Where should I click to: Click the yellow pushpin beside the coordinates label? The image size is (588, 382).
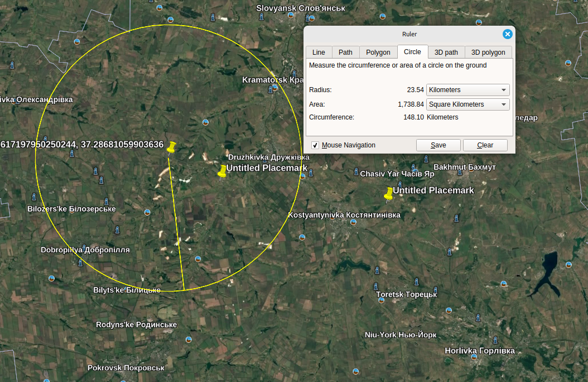[171, 148]
